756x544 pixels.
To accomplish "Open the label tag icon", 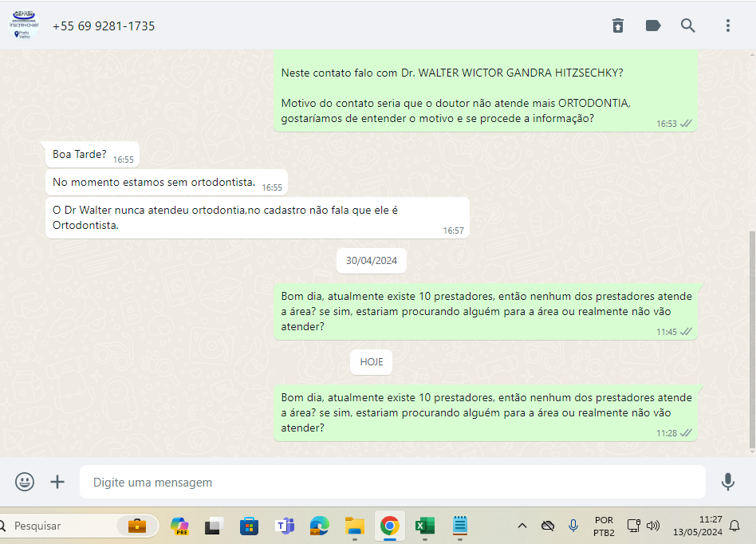I will [x=653, y=26].
